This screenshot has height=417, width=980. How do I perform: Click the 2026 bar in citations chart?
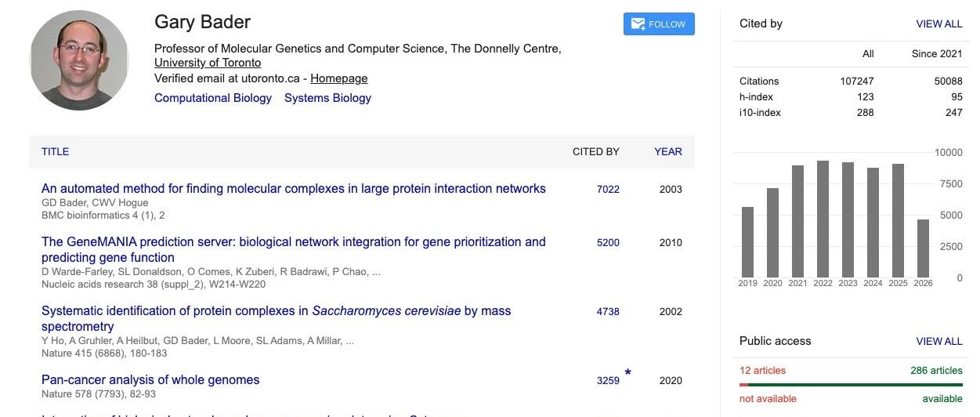[923, 248]
